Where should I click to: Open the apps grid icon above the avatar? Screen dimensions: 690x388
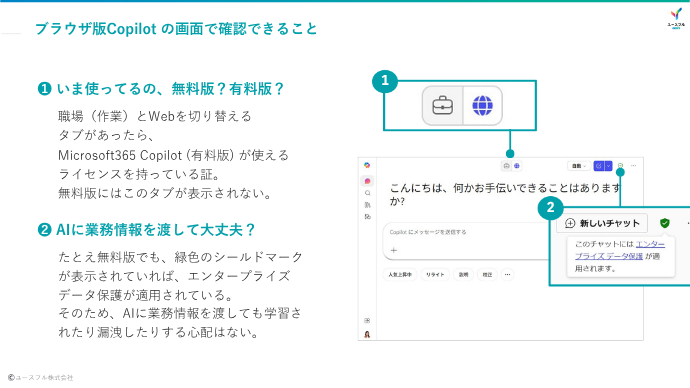point(367,320)
